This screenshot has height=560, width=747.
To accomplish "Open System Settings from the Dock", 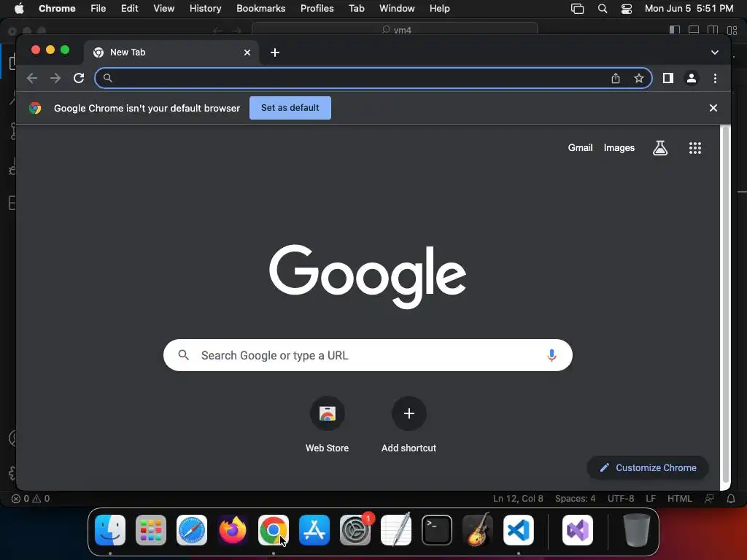I will (x=355, y=530).
